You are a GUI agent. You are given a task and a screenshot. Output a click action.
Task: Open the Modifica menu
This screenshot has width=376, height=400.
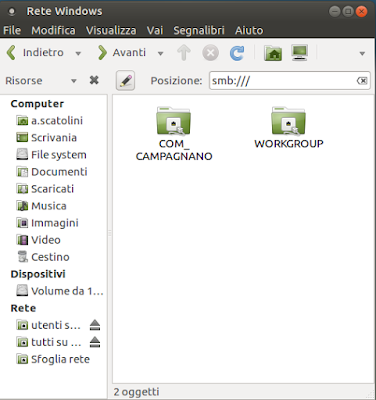tap(53, 30)
